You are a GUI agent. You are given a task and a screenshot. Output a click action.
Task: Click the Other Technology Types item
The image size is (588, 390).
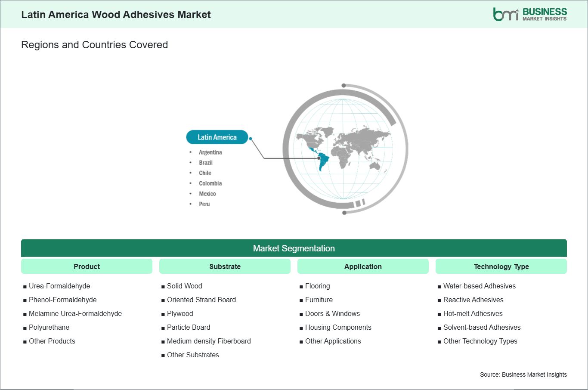[480, 341]
